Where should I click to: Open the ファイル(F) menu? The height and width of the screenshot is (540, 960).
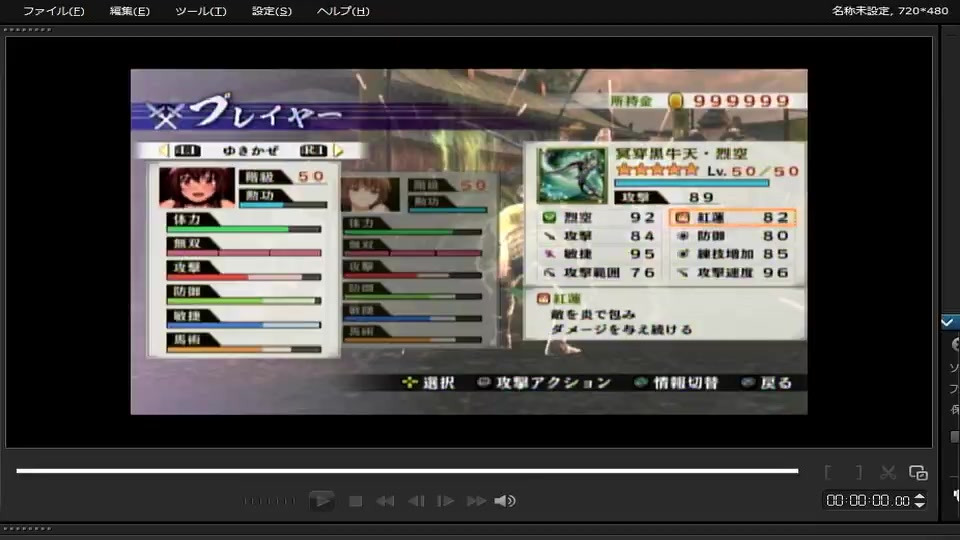tap(53, 11)
